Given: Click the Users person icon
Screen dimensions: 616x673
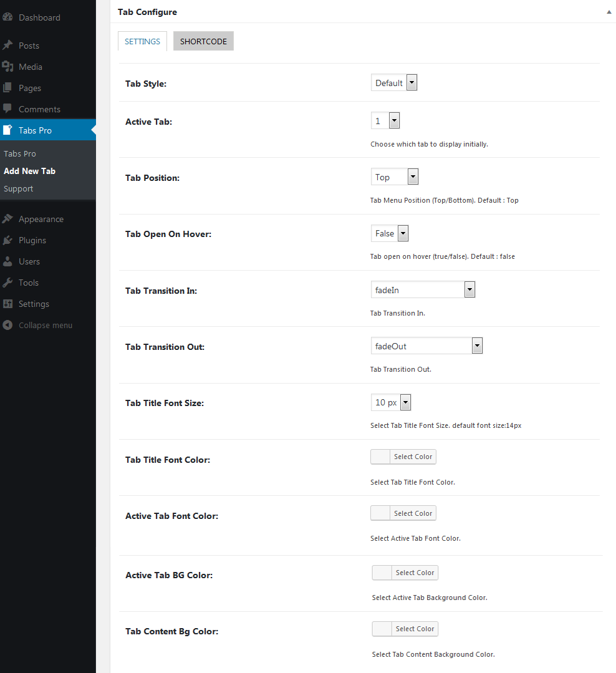Looking at the screenshot, I should pos(7,261).
